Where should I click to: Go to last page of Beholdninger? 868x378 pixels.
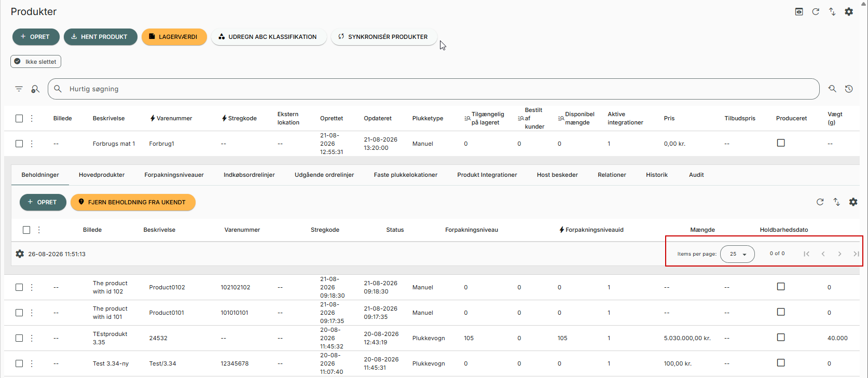[856, 254]
